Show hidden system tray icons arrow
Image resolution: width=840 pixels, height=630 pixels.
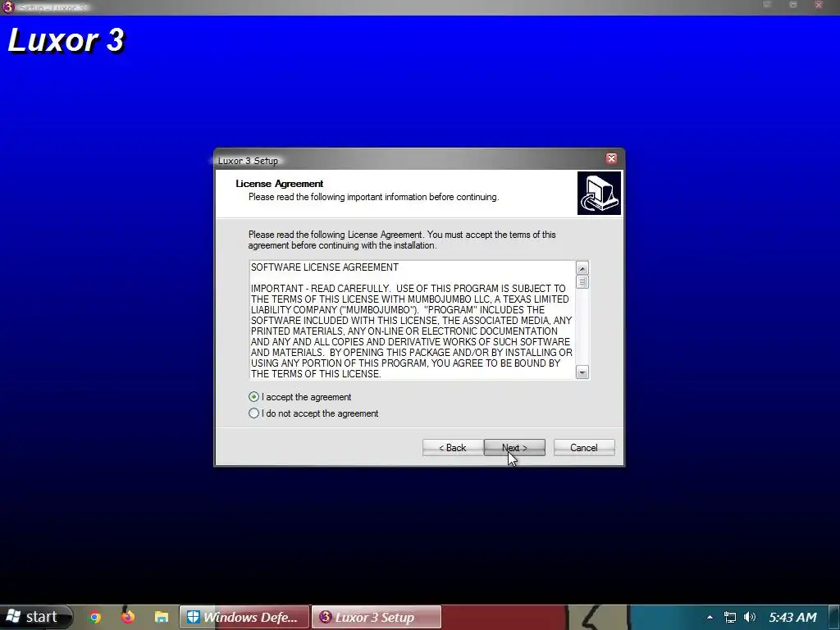[710, 618]
